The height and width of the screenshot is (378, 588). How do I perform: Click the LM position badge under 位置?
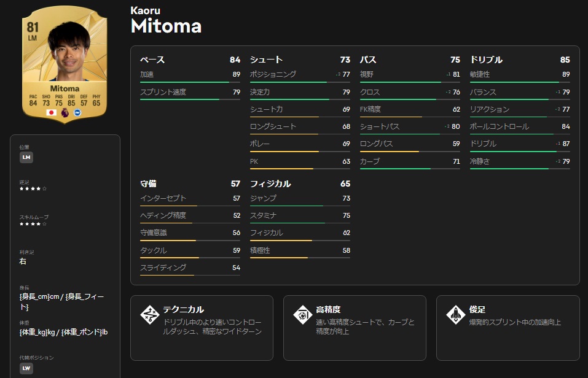[26, 157]
